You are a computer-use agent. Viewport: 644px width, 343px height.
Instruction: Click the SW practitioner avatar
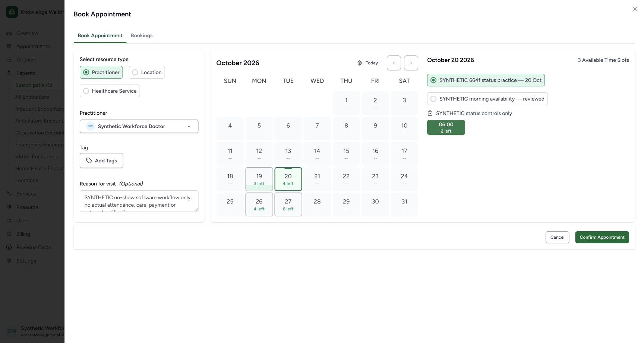click(91, 126)
